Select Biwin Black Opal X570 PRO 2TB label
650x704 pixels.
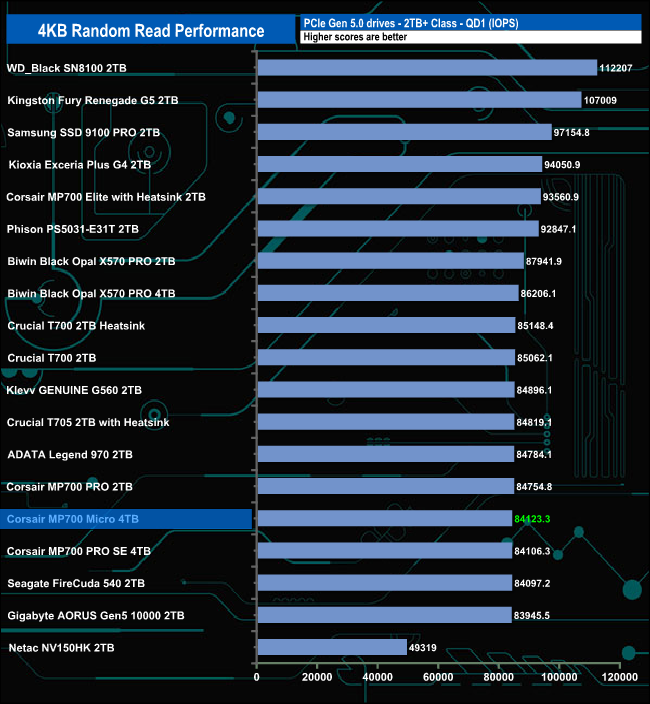[91, 261]
